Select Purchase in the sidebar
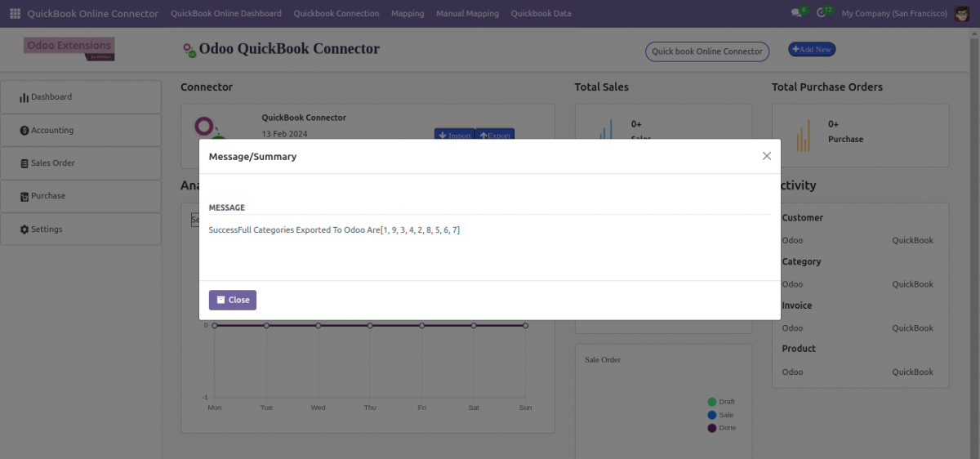Viewport: 980px width, 459px height. (x=81, y=196)
